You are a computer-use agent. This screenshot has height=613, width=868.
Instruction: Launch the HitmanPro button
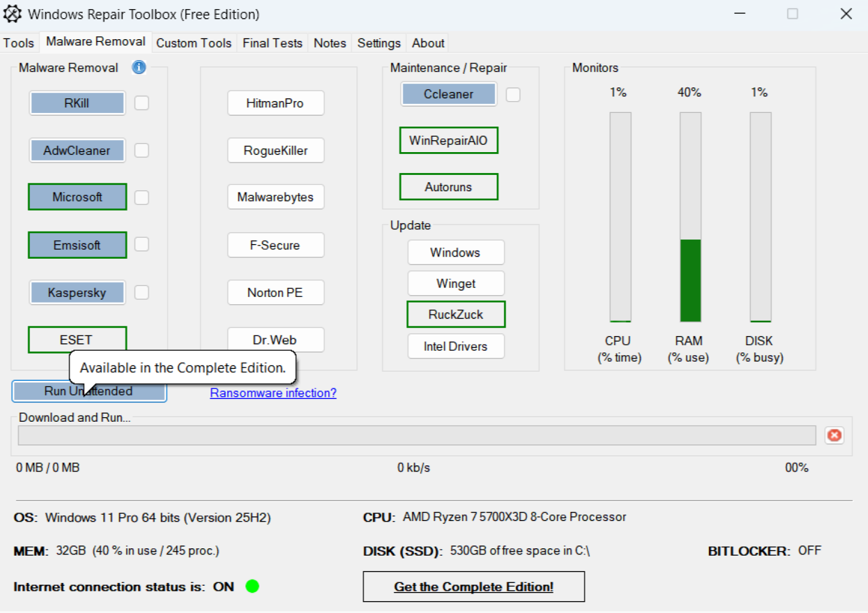coord(276,103)
